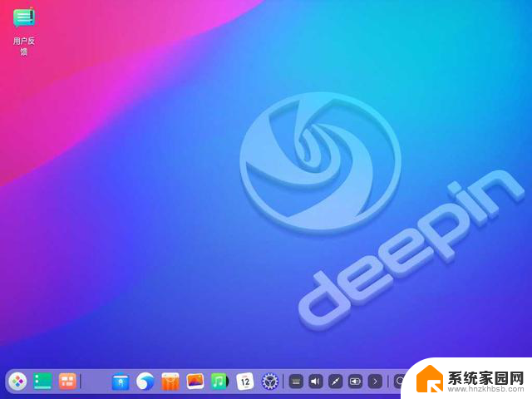Open the calendar showing 12

pyautogui.click(x=245, y=382)
